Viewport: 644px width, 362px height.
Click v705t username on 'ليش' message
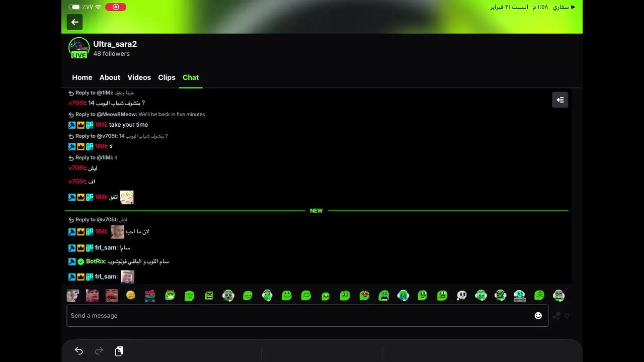pos(76,168)
